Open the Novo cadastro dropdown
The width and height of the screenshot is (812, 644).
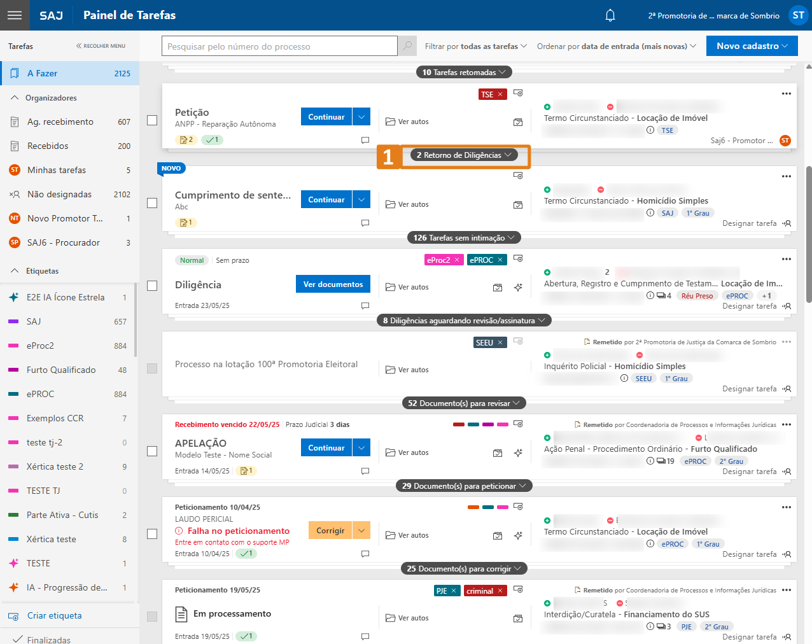pyautogui.click(x=752, y=46)
